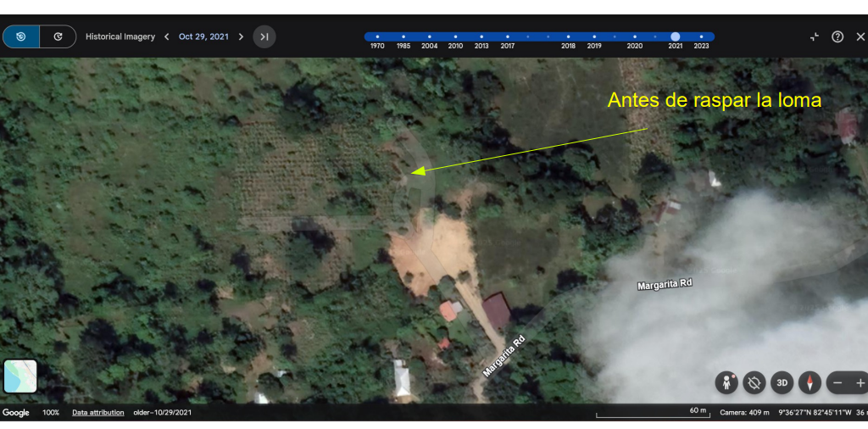Select the 1970 point on timeline

[377, 36]
